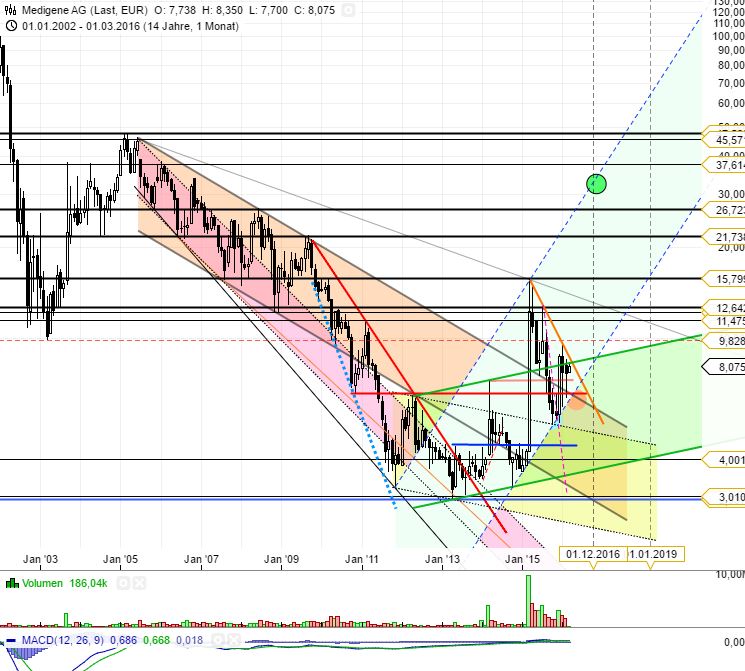Select the 01.12.2016 date marker label
Screen dimensions: 745x671
593,554
